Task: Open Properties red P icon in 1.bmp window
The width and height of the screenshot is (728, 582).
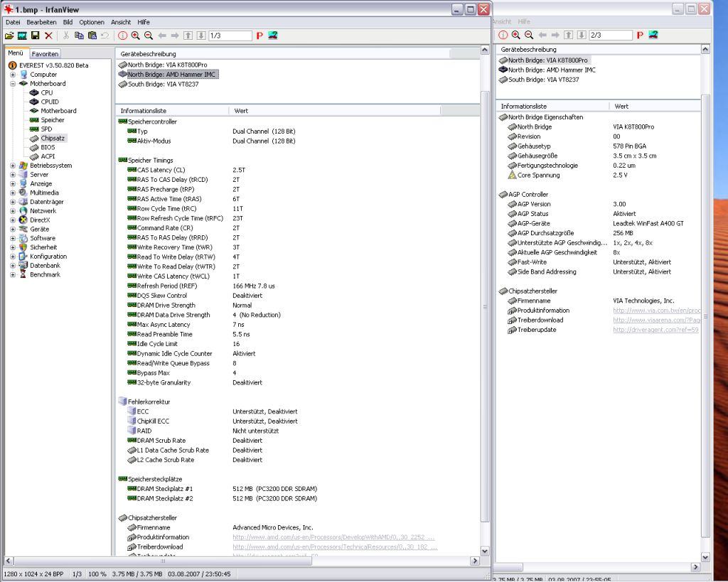Action: tap(259, 36)
